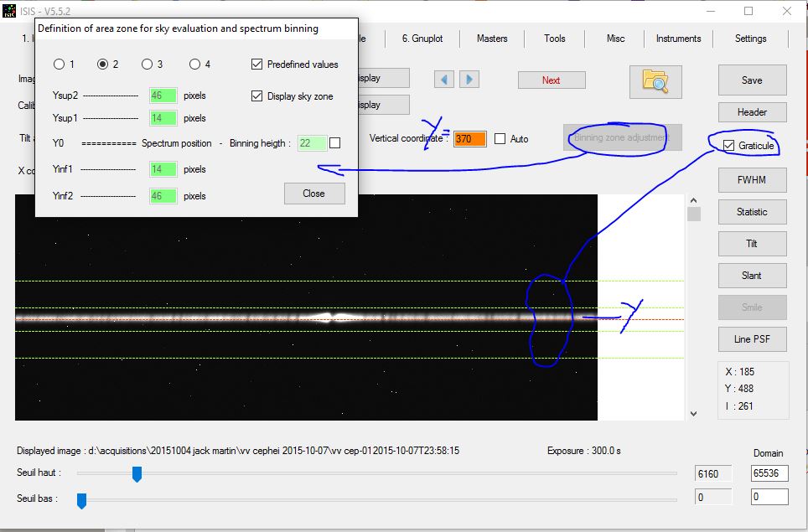Toggle the Graticule checkbox

[728, 146]
